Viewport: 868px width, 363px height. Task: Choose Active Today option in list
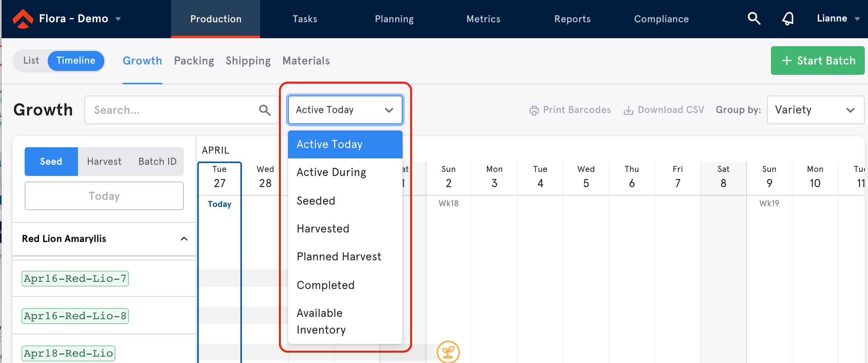point(345,144)
